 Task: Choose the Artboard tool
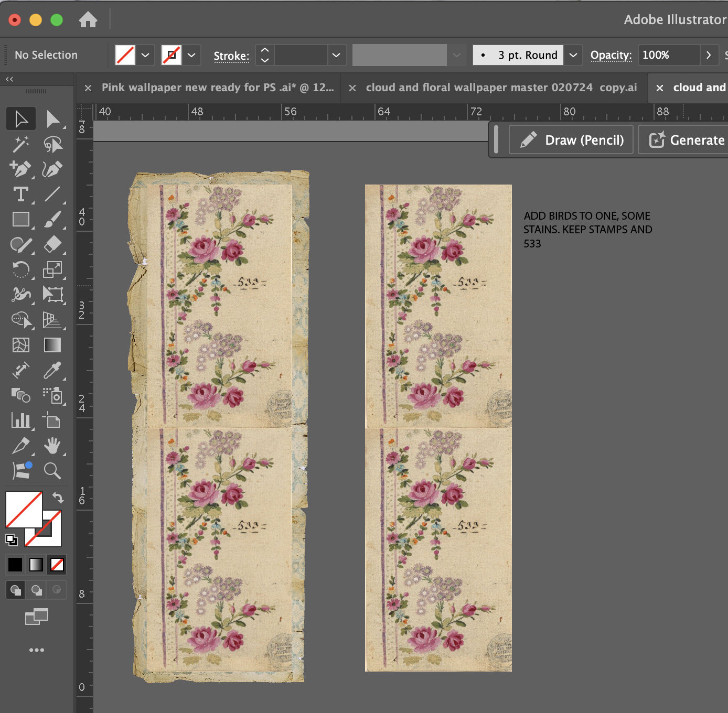click(52, 420)
